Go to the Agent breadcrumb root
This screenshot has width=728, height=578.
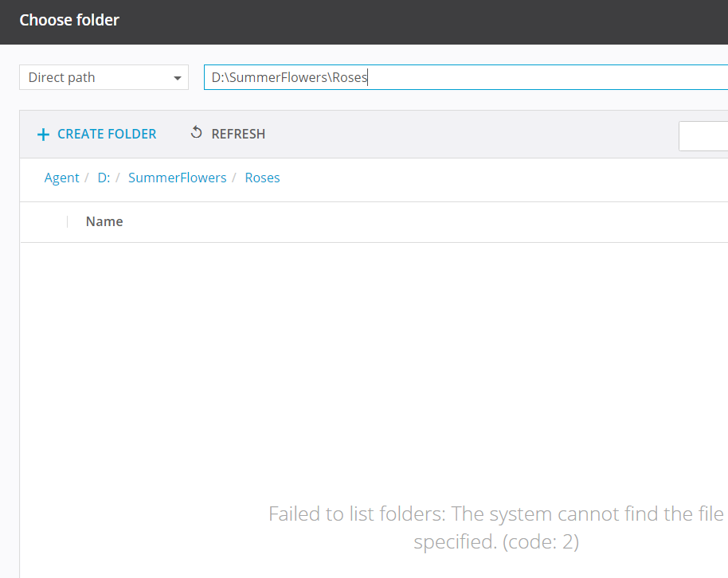tap(61, 178)
